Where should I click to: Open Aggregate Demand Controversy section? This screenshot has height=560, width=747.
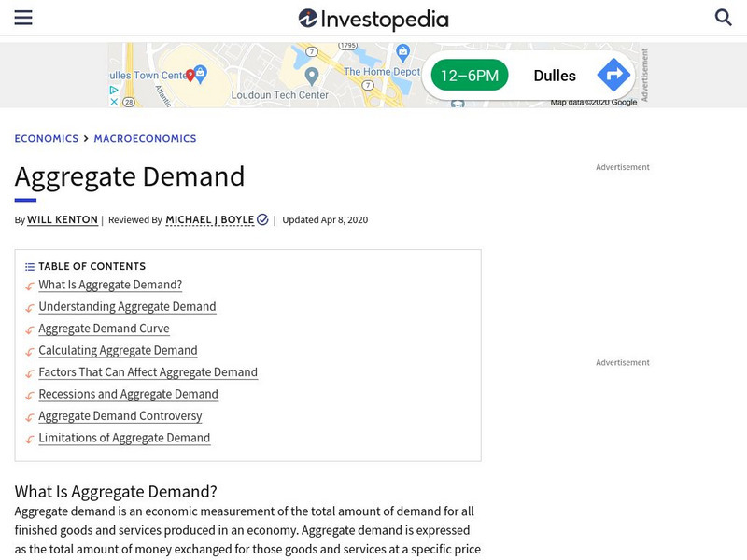tap(119, 416)
